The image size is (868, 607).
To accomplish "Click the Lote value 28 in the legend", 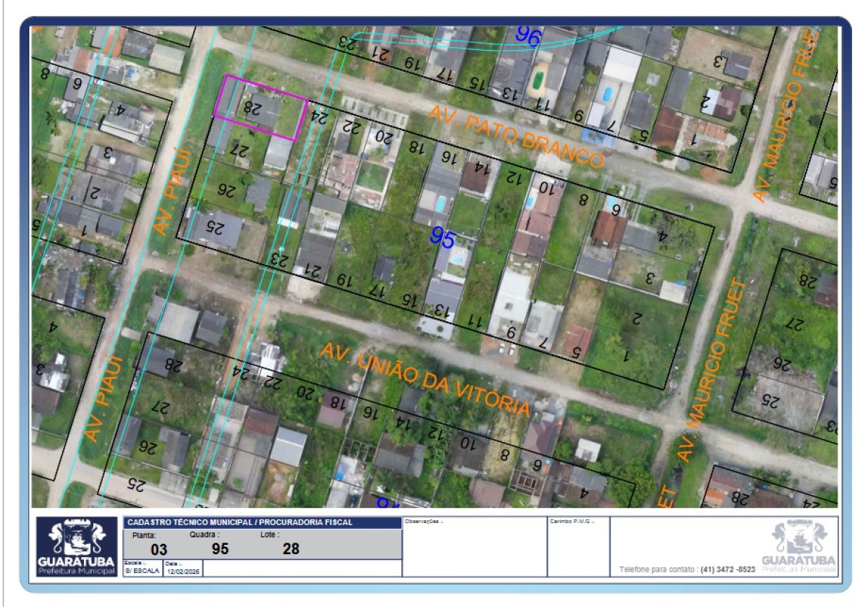I will click(x=290, y=549).
